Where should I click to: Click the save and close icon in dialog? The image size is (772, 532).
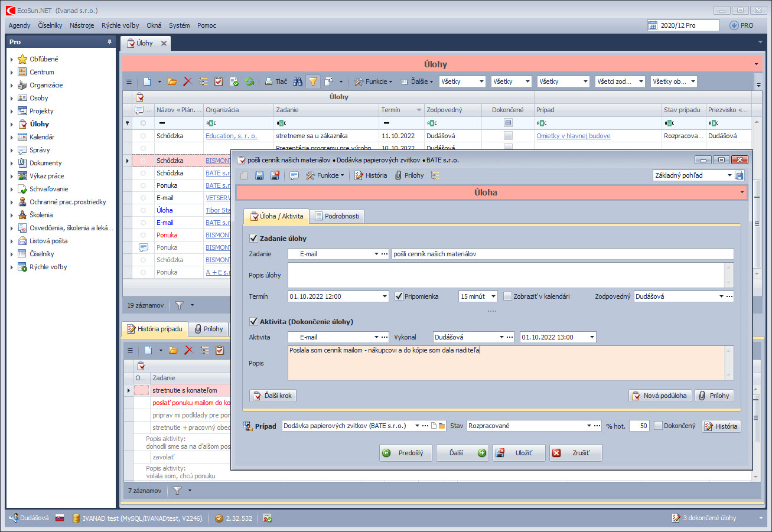coord(275,175)
